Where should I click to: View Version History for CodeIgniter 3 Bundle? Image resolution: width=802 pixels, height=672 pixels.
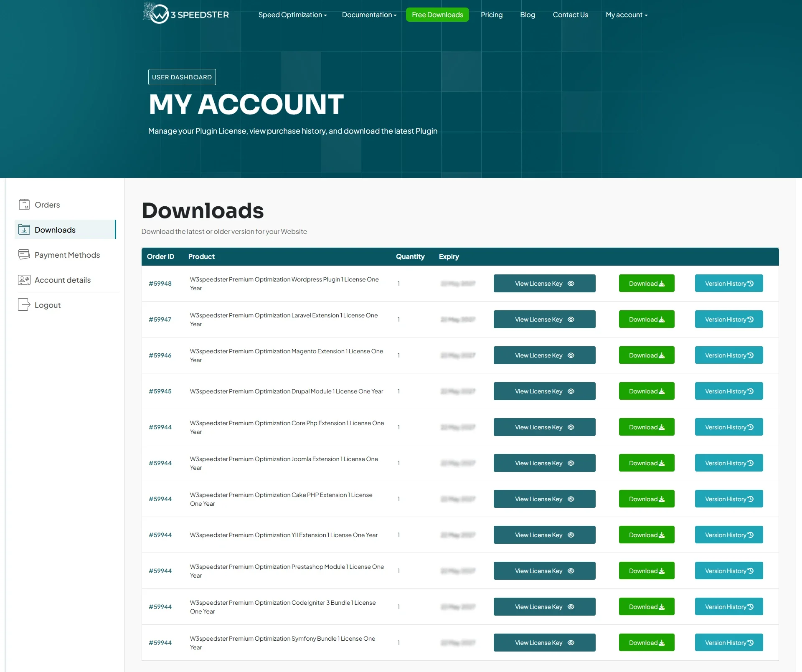click(x=729, y=606)
